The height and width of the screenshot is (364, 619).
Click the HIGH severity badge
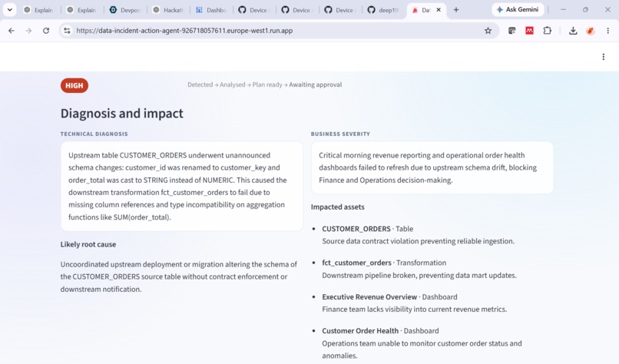pyautogui.click(x=74, y=85)
